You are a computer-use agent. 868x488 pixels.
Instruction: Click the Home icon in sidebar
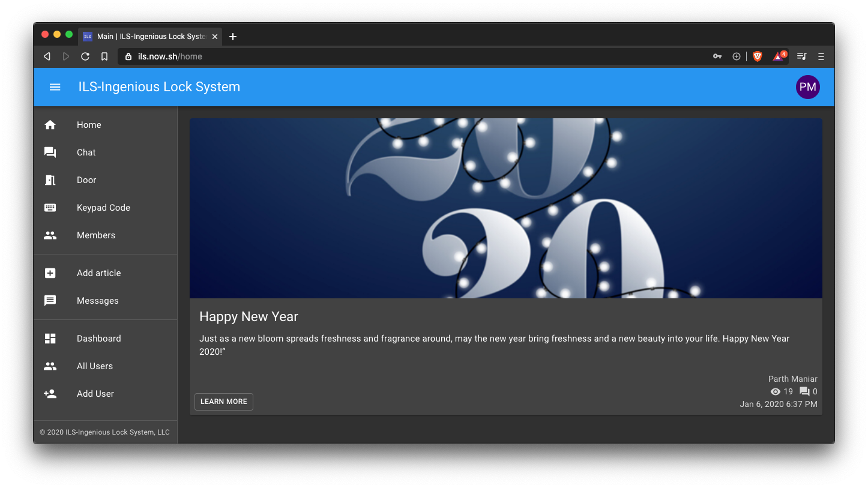50,125
